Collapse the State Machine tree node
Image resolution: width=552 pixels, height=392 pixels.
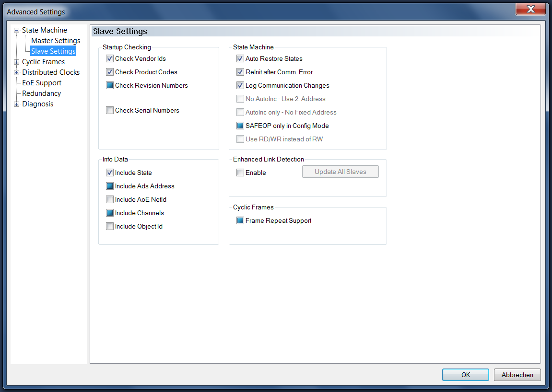pyautogui.click(x=17, y=31)
